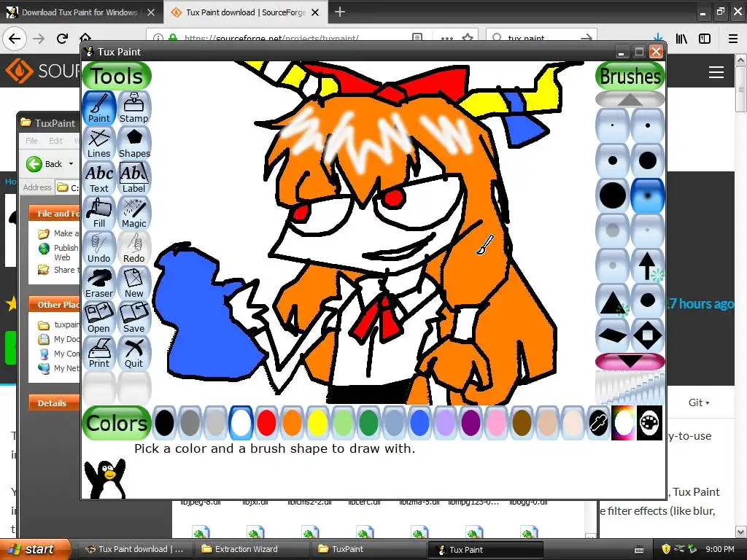The image size is (747, 560).
Task: Adjust the brush spacing slider
Action: (630, 388)
